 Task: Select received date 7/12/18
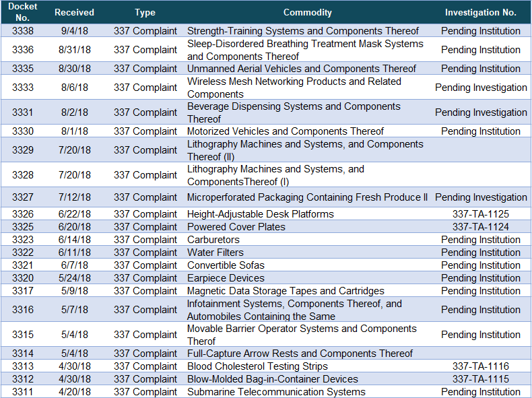pyautogui.click(x=74, y=197)
